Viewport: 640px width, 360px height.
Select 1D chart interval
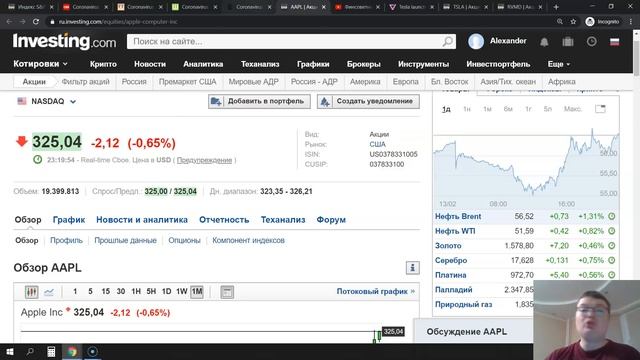(x=166, y=291)
